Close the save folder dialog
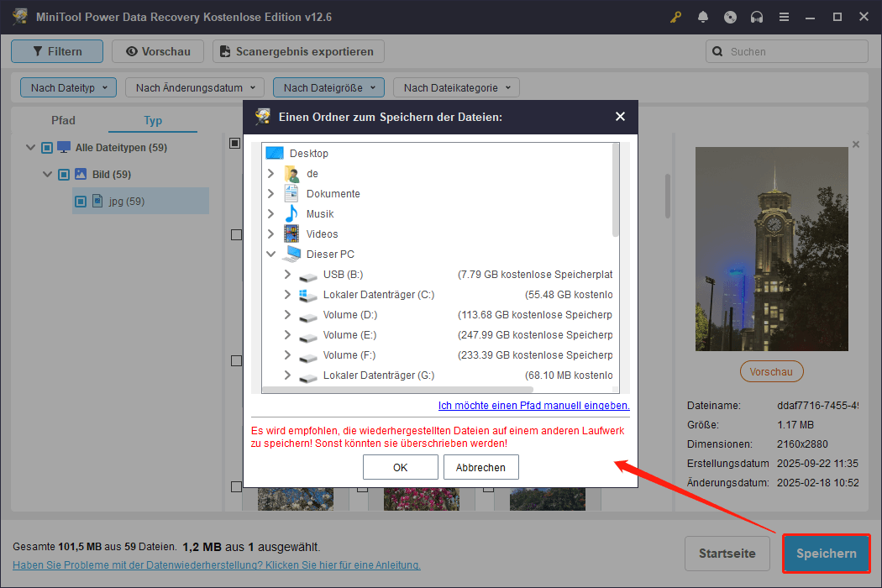 620,117
